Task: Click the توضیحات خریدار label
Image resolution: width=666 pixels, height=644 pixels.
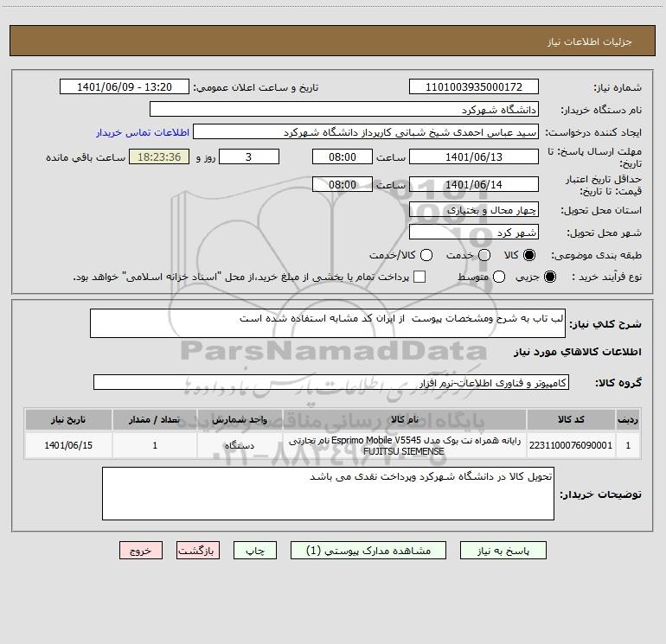Action: pos(600,494)
